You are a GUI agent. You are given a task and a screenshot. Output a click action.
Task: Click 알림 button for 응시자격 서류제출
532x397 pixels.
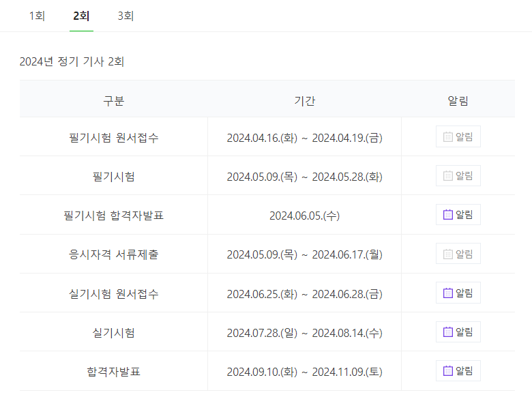(458, 254)
